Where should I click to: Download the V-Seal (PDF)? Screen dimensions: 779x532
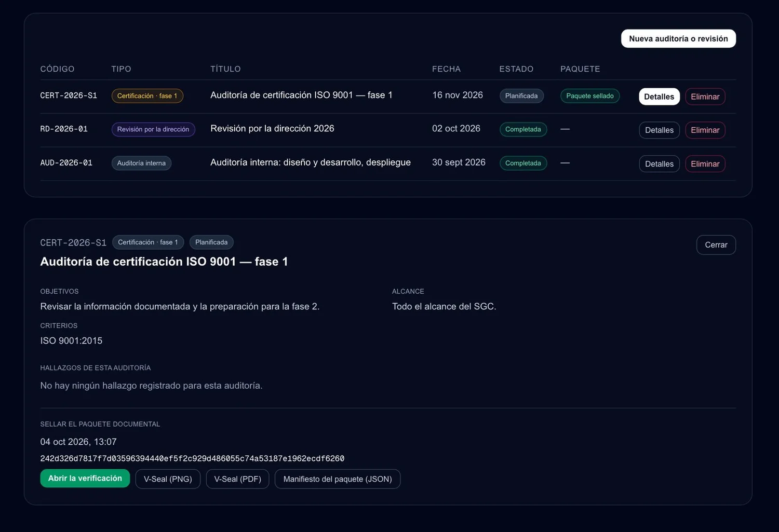tap(237, 479)
